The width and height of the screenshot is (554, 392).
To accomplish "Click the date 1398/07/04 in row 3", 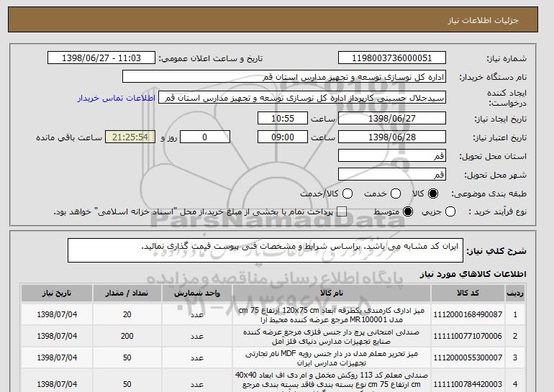I will pos(57,357).
